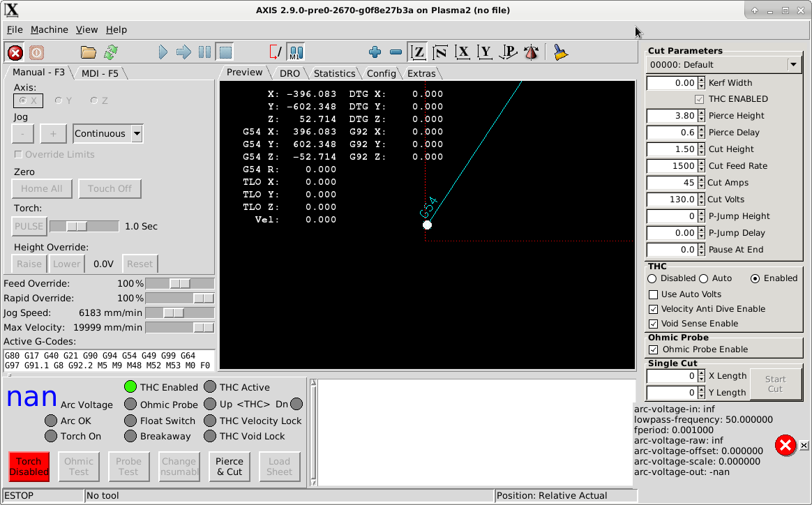Adjust the Cut Amps spinner arrows
812x505 pixels.
[x=701, y=183]
